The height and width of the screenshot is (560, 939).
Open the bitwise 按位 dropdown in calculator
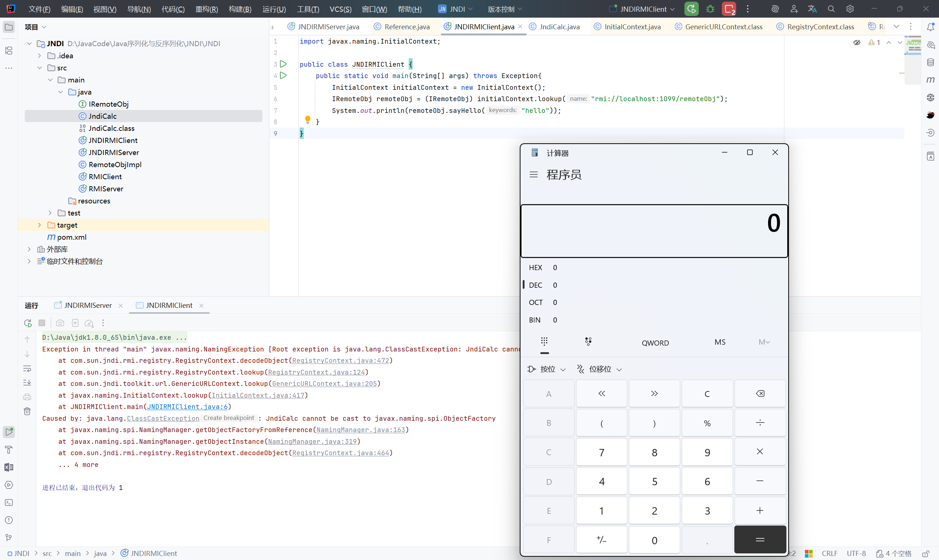click(x=547, y=369)
